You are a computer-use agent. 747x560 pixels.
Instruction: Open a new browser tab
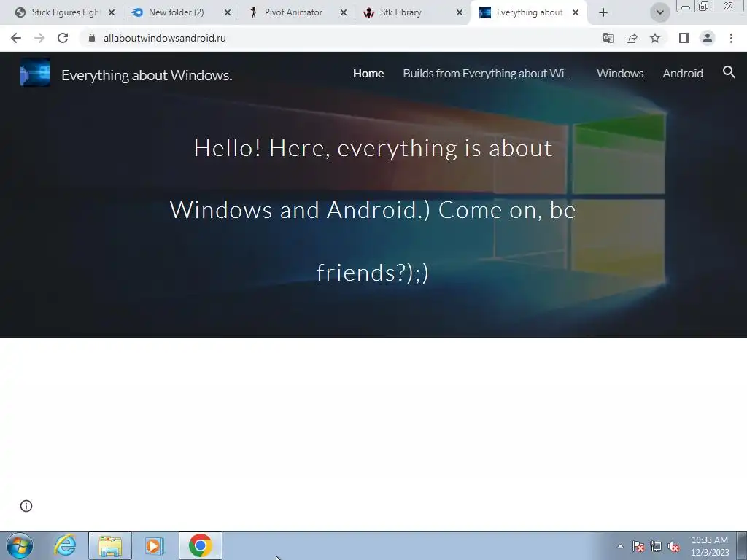603,12
